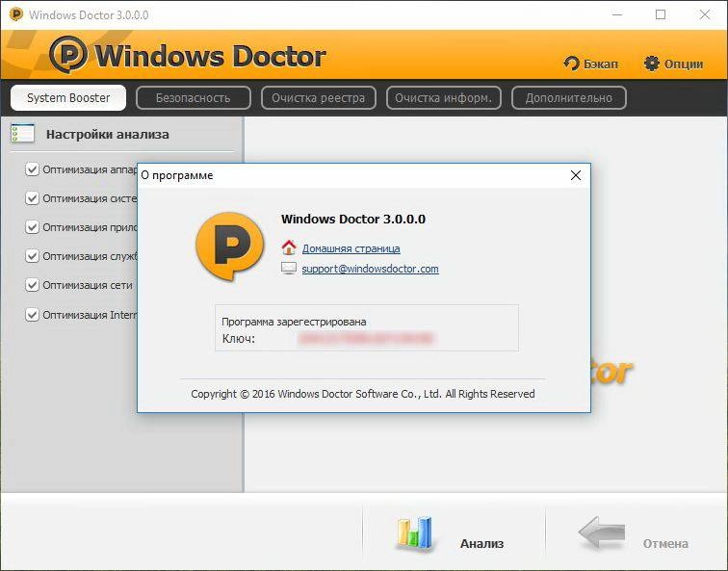Close the О программе dialog
Screen dimensions: 728x571
pyautogui.click(x=576, y=175)
